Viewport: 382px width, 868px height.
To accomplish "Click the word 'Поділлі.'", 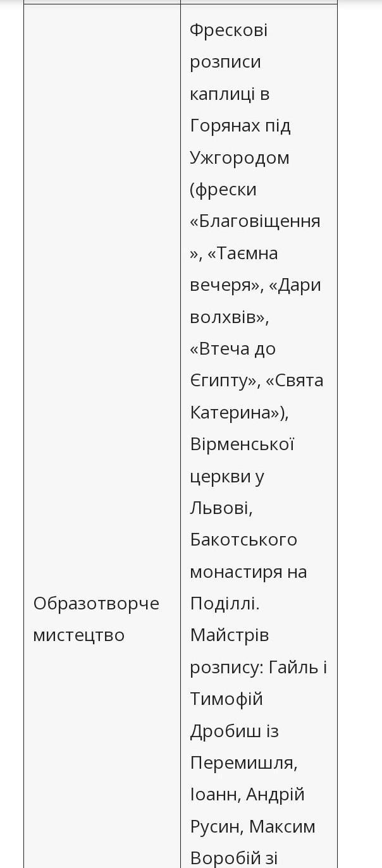I will pyautogui.click(x=225, y=603).
